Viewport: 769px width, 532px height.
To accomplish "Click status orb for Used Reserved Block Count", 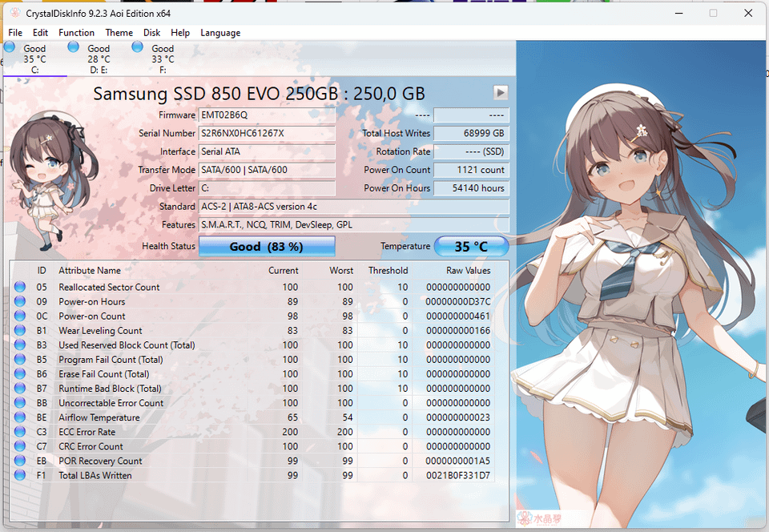I will (19, 345).
